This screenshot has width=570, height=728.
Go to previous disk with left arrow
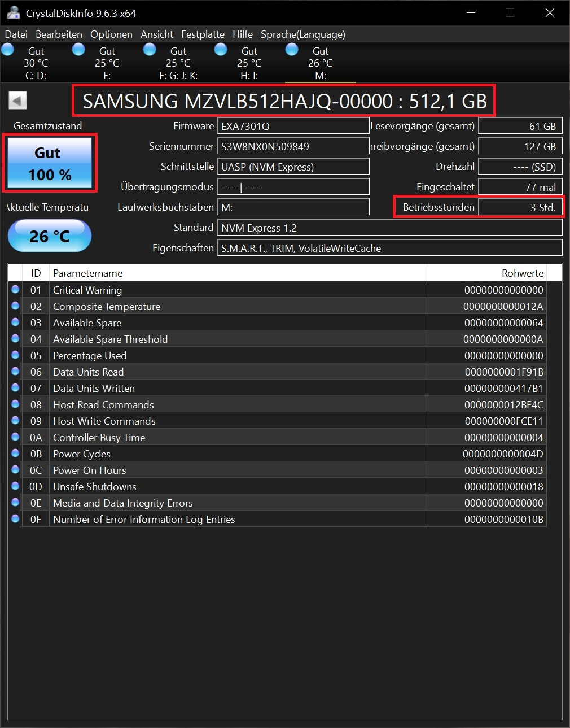tap(17, 101)
